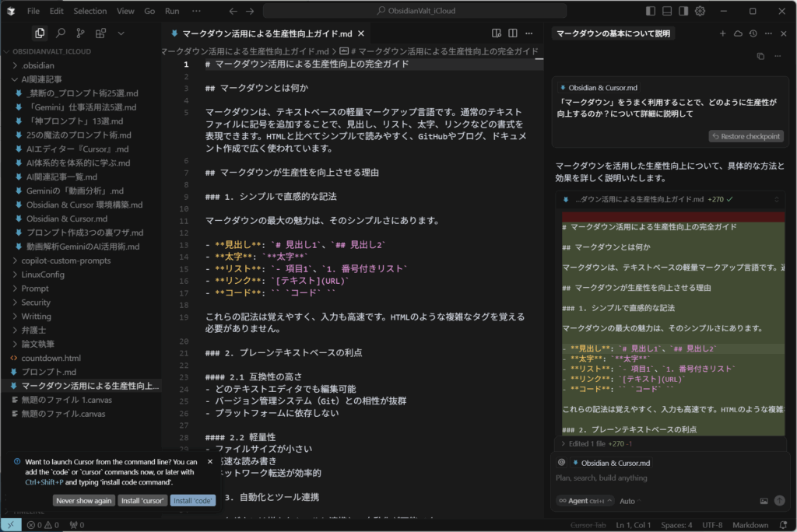The height and width of the screenshot is (532, 797).
Task: Click Install 'cursor' button
Action: [x=142, y=501]
